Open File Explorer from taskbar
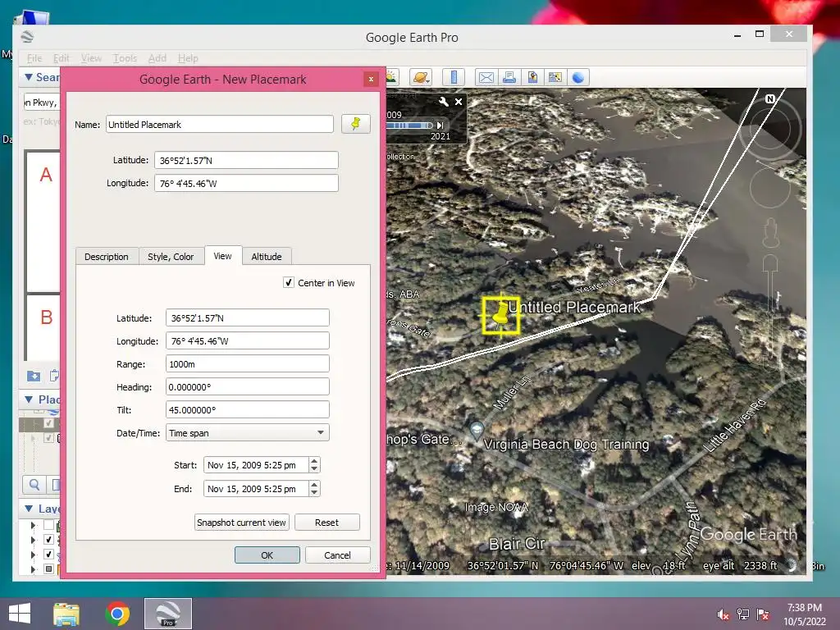The image size is (840, 630). (x=66, y=614)
